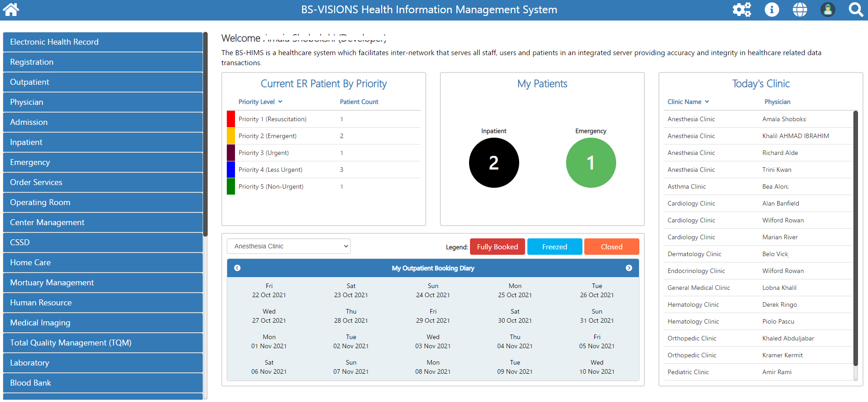Open the settings gears icon
This screenshot has height=402, width=868.
coord(741,10)
